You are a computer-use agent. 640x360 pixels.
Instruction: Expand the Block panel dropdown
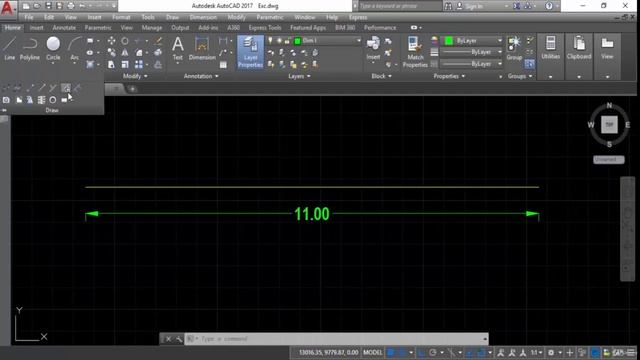381,76
